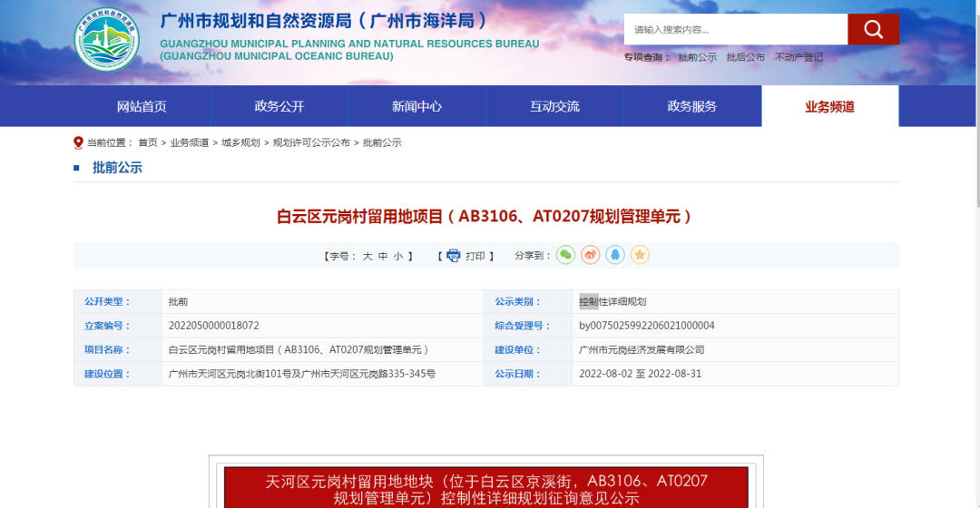Click the final breadcrumb link 批前公示
The width and height of the screenshot is (980, 508).
tap(382, 143)
